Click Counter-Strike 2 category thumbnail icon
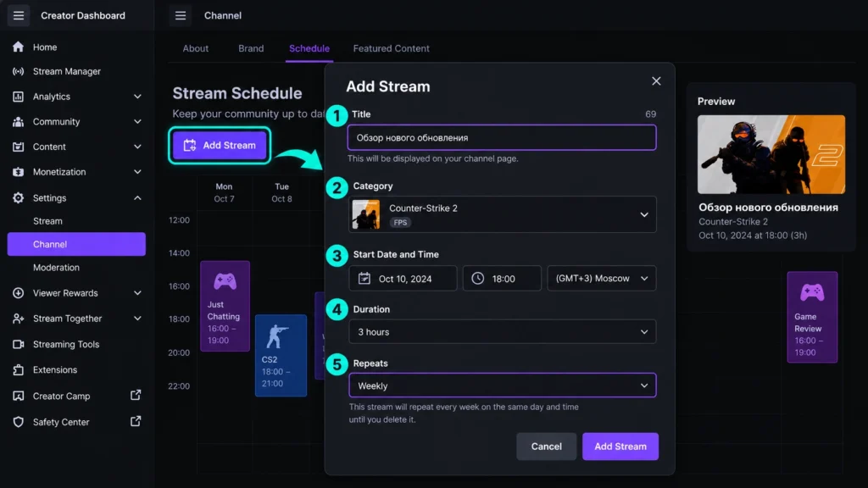 click(x=366, y=214)
